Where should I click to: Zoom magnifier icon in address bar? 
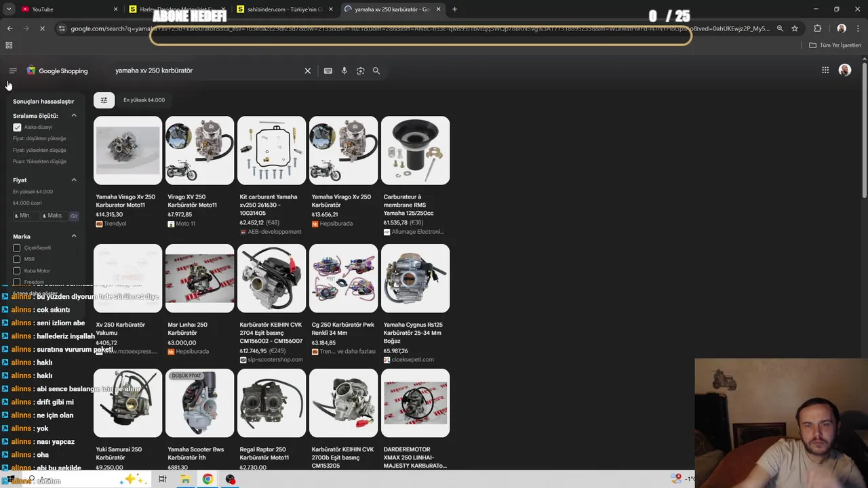tap(780, 28)
